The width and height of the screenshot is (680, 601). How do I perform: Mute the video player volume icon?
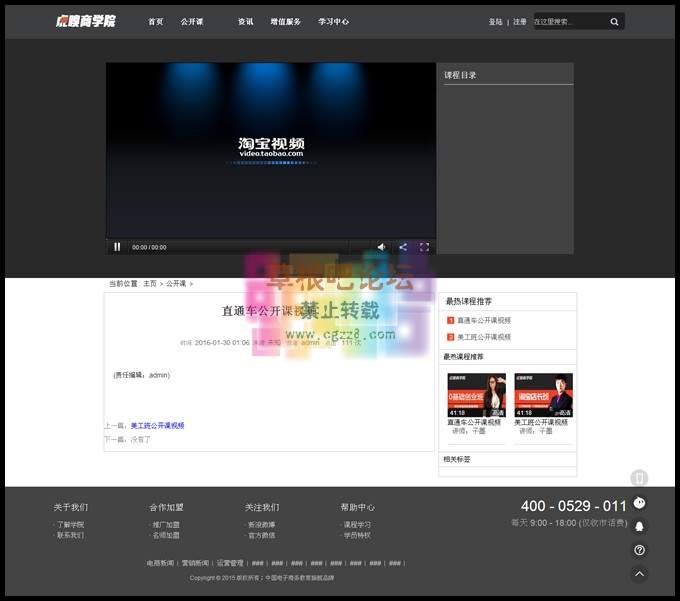(381, 247)
